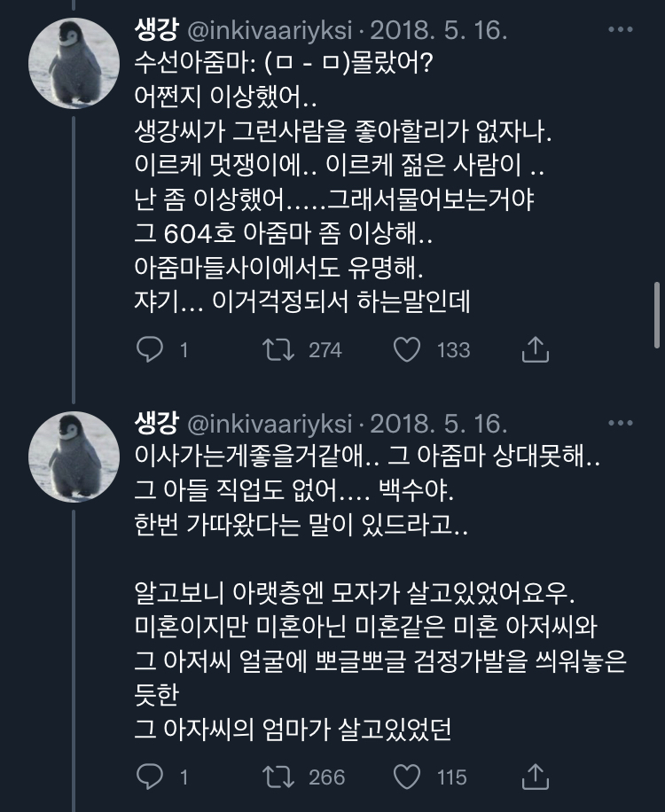Open the more options menu on first tweet

coord(620,30)
